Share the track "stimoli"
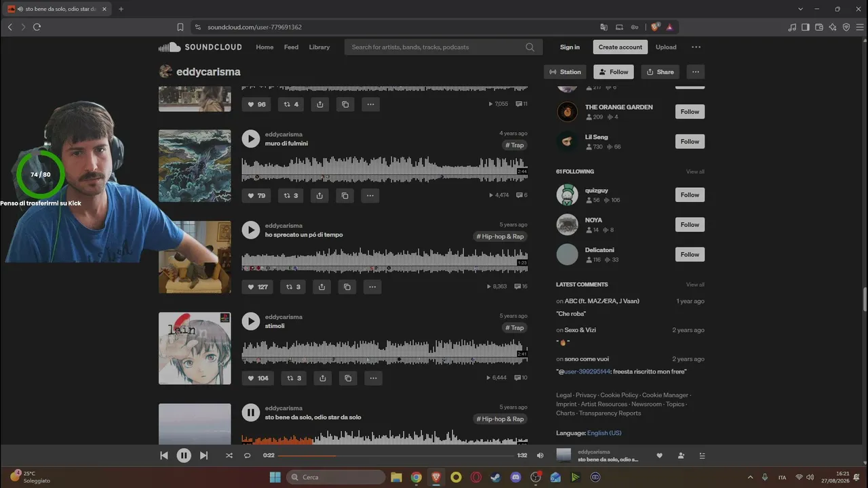This screenshot has height=488, width=868. tap(322, 378)
